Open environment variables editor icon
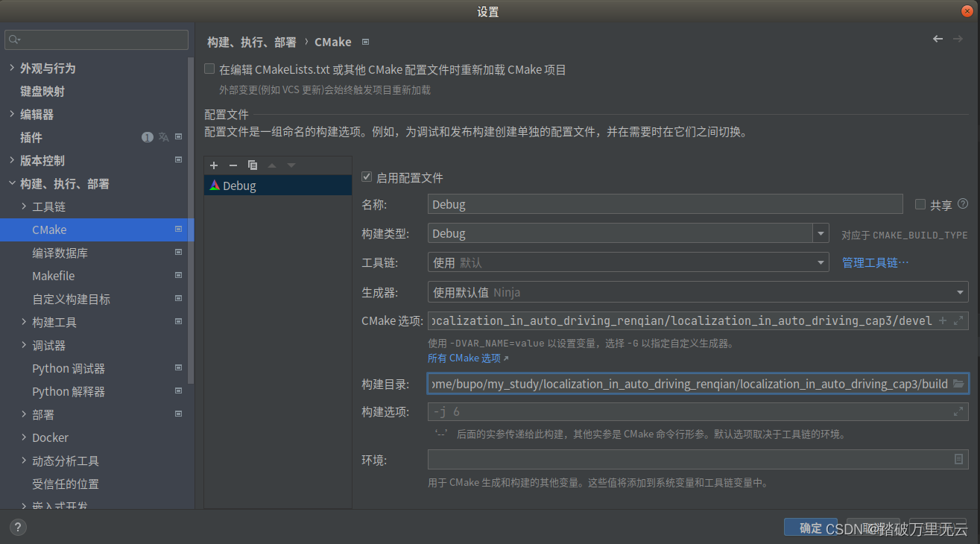Image resolution: width=980 pixels, height=544 pixels. pyautogui.click(x=958, y=459)
